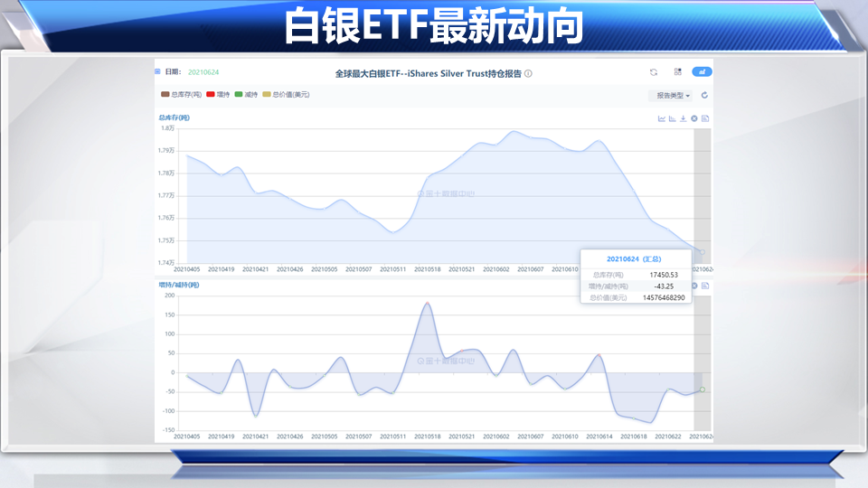Click the refresh icon beside 报告类型
This screenshot has height=488, width=868.
[704, 95]
